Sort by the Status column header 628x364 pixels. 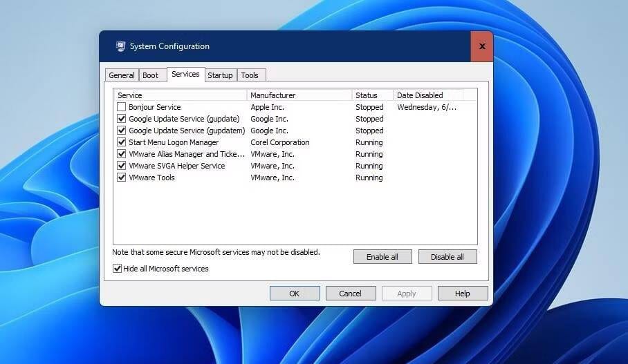[x=373, y=95]
